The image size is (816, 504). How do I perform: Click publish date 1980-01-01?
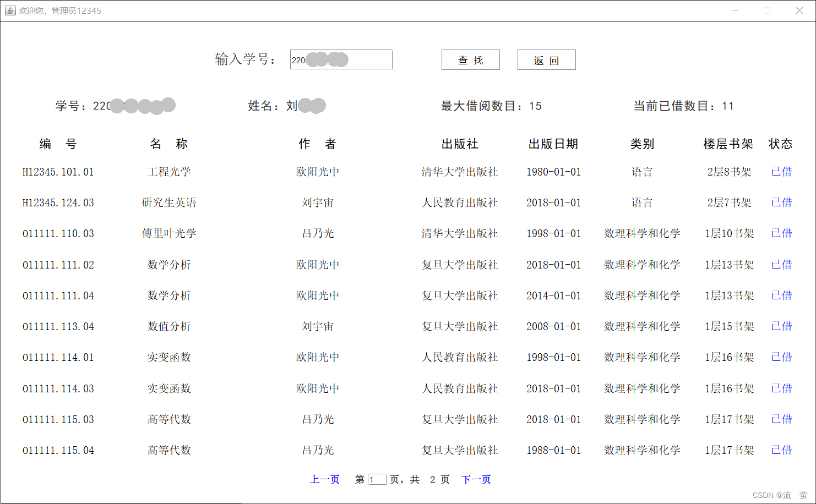tap(553, 172)
